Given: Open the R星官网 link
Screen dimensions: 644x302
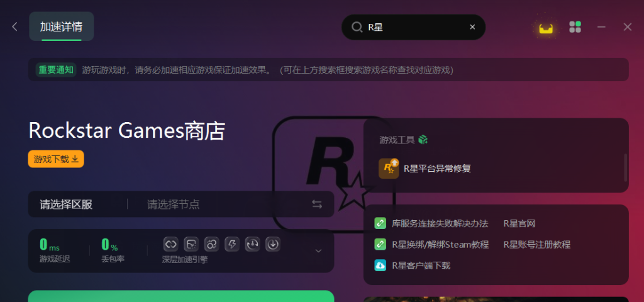Looking at the screenshot, I should pyautogui.click(x=519, y=223).
